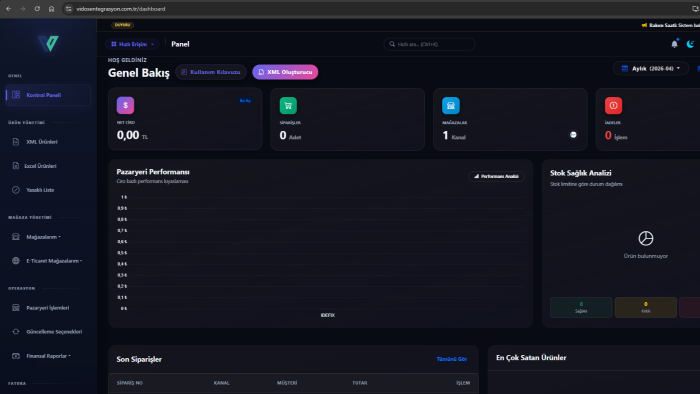The height and width of the screenshot is (394, 700).
Task: Click the SİPARİŞ NO column header
Action: pyautogui.click(x=130, y=383)
